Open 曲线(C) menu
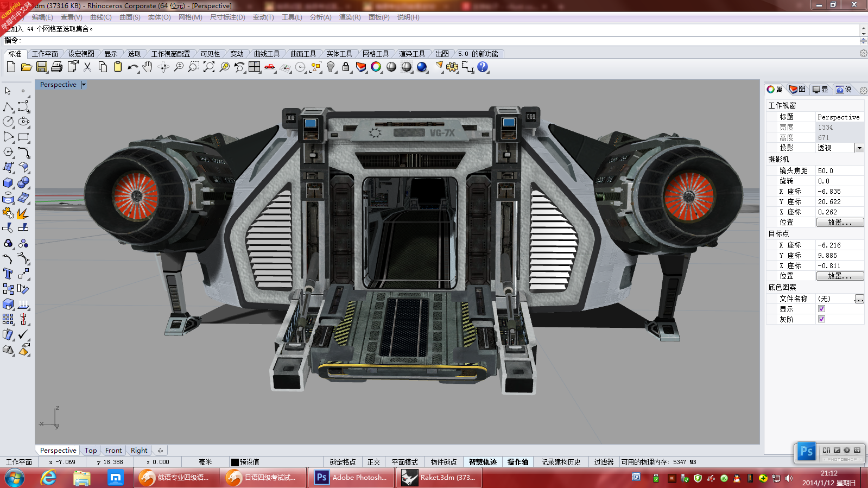 100,17
